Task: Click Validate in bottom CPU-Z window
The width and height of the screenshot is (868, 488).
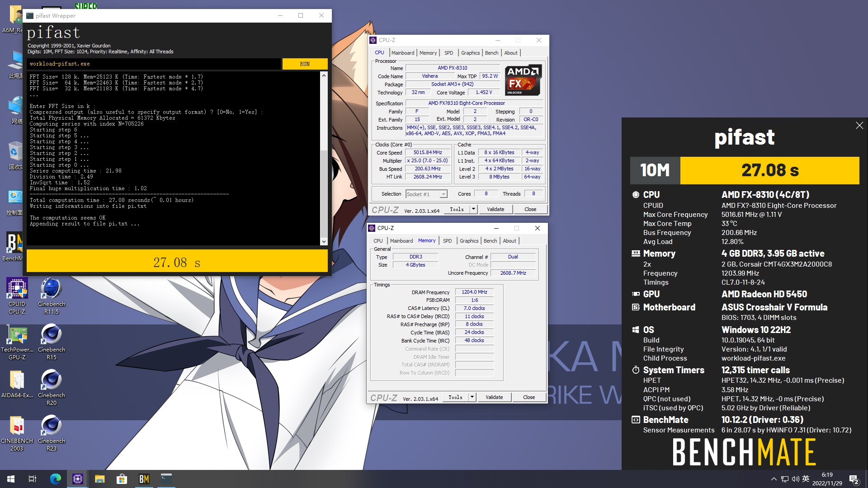Action: click(494, 397)
